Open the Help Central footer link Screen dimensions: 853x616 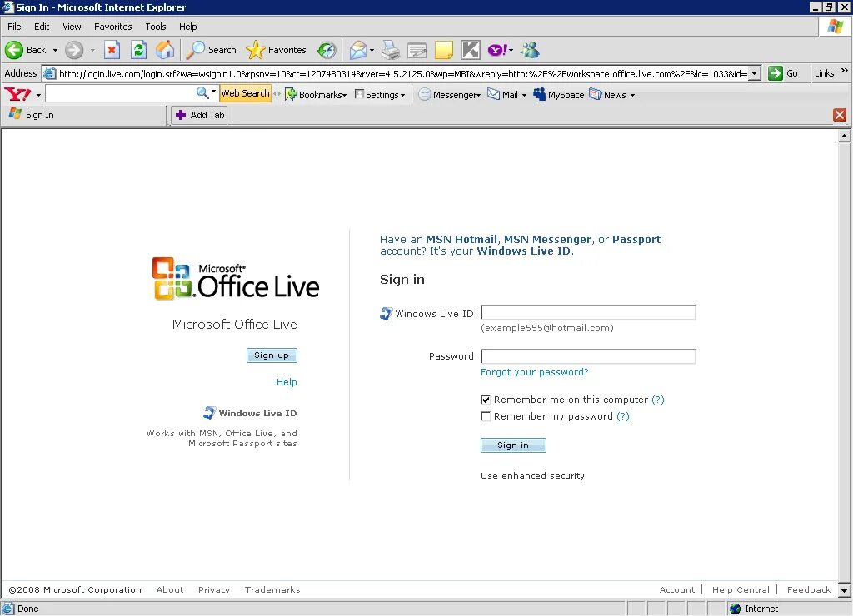[x=741, y=590]
